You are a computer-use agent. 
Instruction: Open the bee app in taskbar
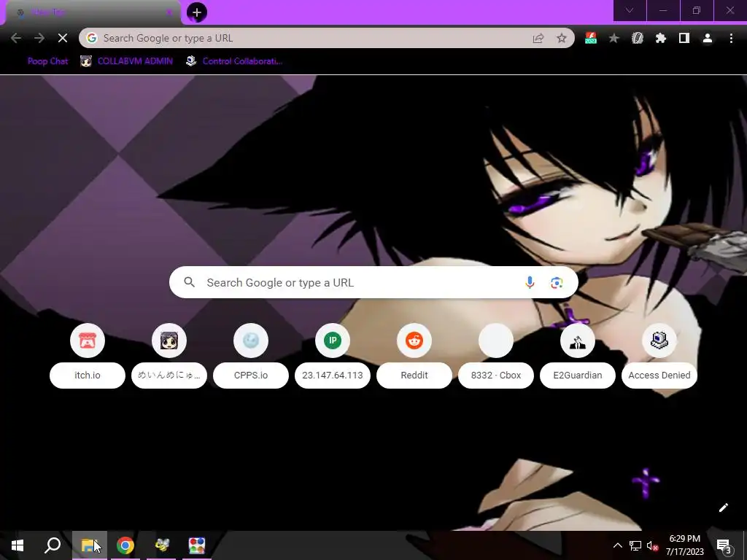click(162, 545)
